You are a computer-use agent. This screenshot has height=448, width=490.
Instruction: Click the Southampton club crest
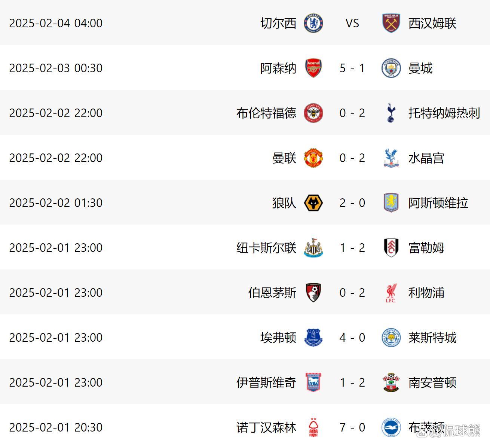(391, 382)
